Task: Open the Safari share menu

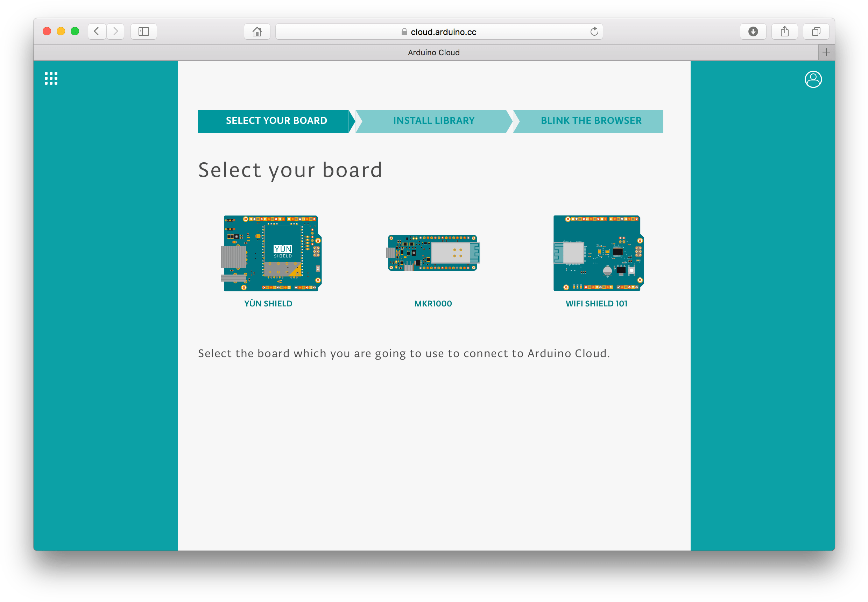Action: 784,31
